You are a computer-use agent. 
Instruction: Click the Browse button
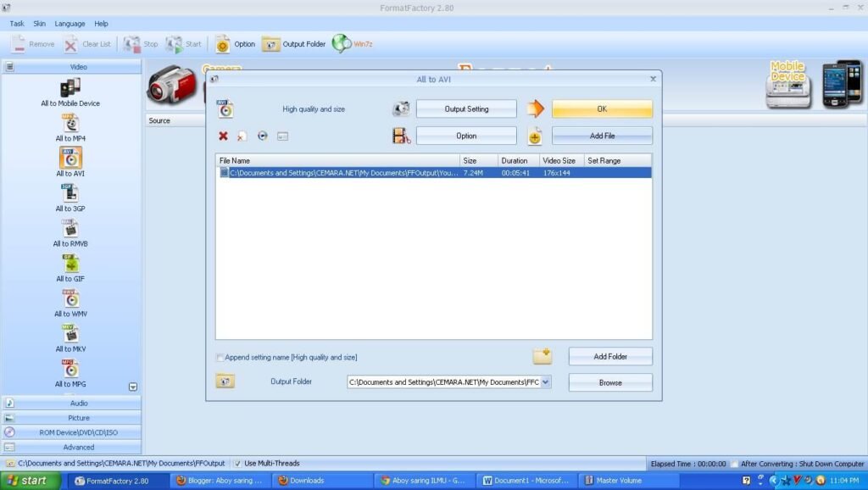(610, 382)
